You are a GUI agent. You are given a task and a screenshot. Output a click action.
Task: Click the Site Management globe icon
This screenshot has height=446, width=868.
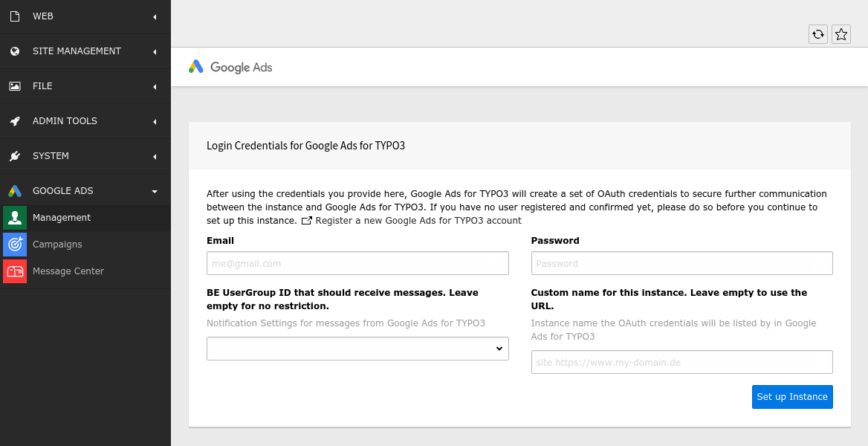click(x=15, y=51)
